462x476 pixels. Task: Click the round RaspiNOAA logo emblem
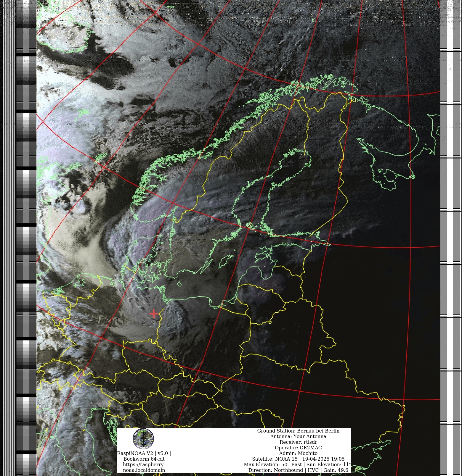pyautogui.click(x=143, y=438)
